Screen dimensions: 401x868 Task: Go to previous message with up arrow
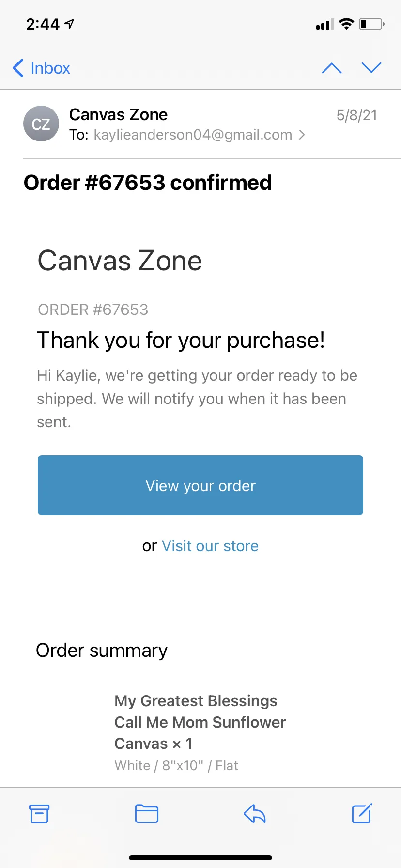pyautogui.click(x=332, y=68)
